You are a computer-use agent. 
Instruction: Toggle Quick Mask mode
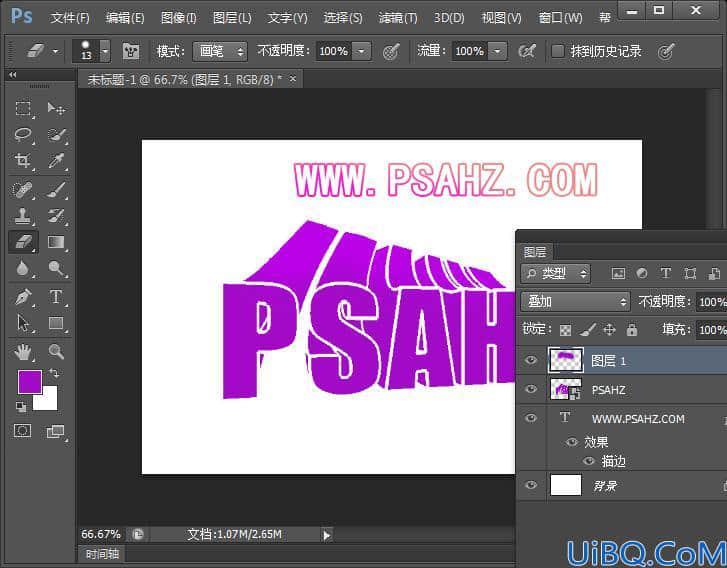[x=22, y=431]
